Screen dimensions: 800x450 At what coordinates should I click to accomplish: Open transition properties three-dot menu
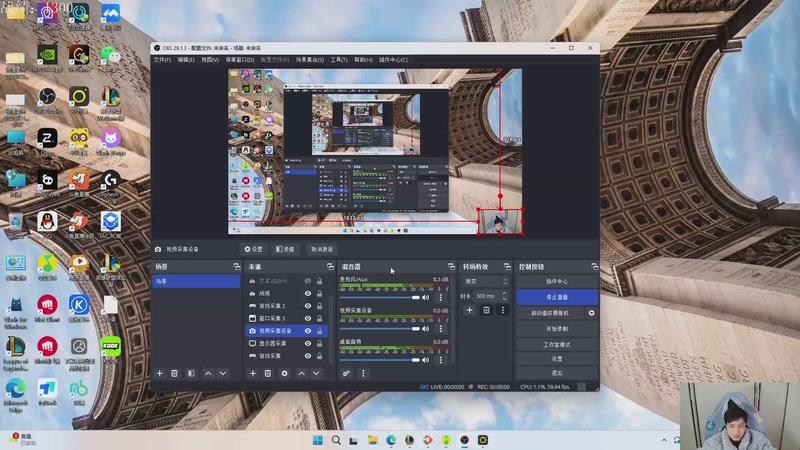[x=503, y=310]
